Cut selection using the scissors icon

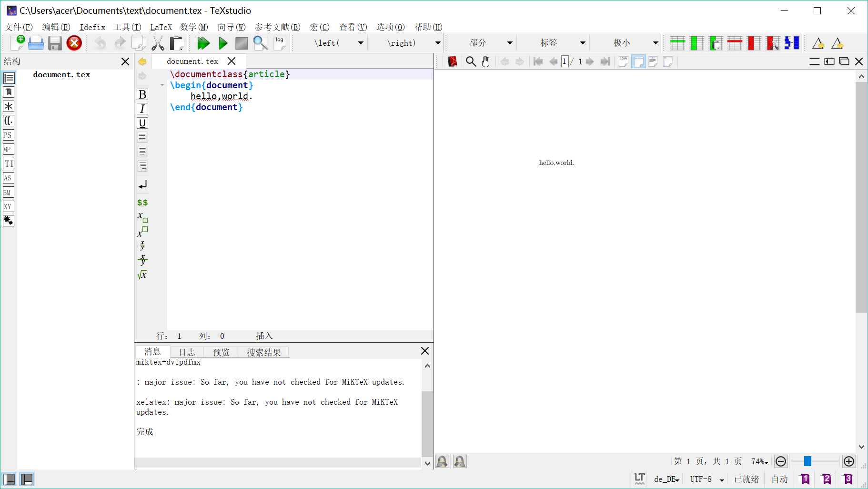[x=158, y=43]
